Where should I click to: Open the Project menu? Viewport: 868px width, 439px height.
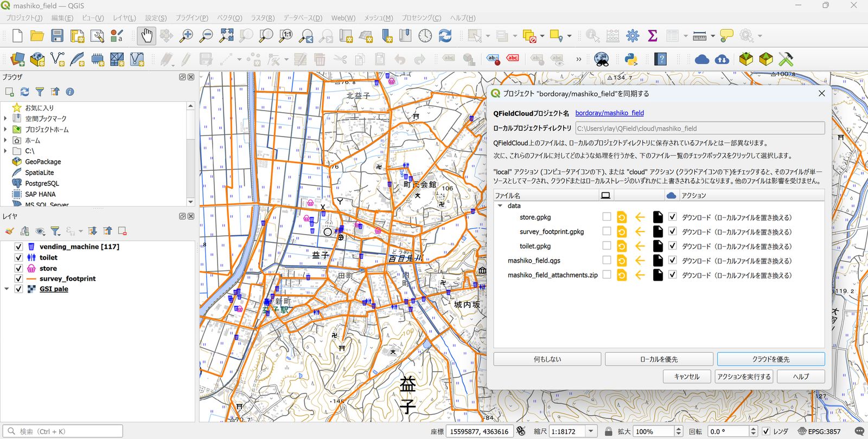pyautogui.click(x=24, y=18)
